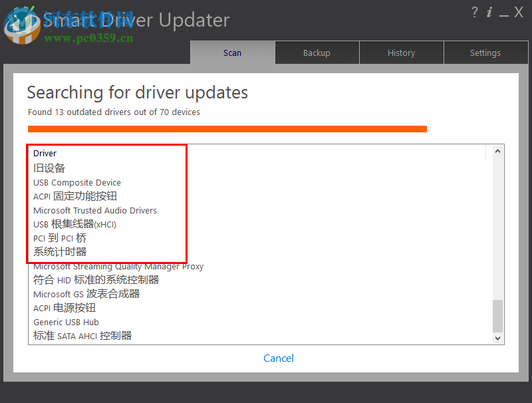
Task: Open the info (i) icon in titlebar
Action: pyautogui.click(x=489, y=12)
